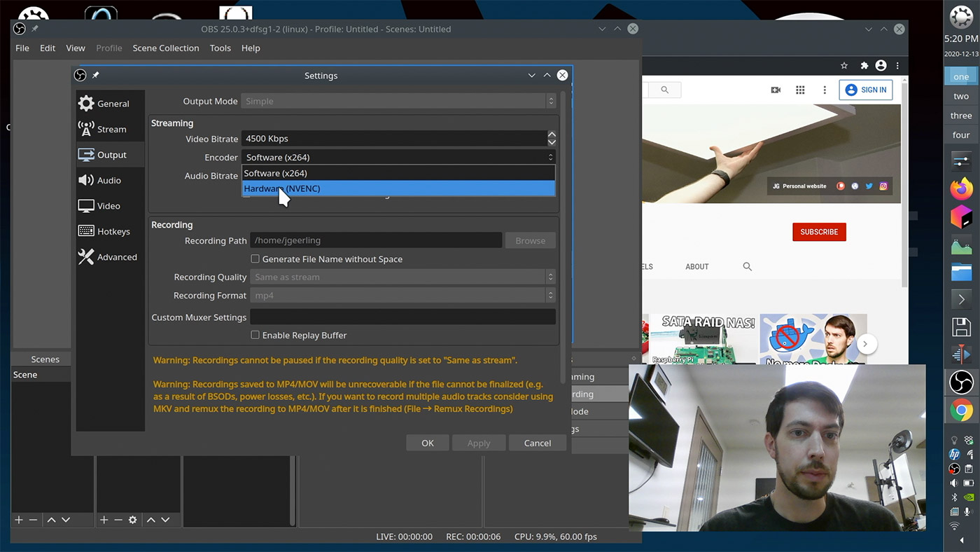
Task: Click the volume tray icon
Action: coord(953,483)
